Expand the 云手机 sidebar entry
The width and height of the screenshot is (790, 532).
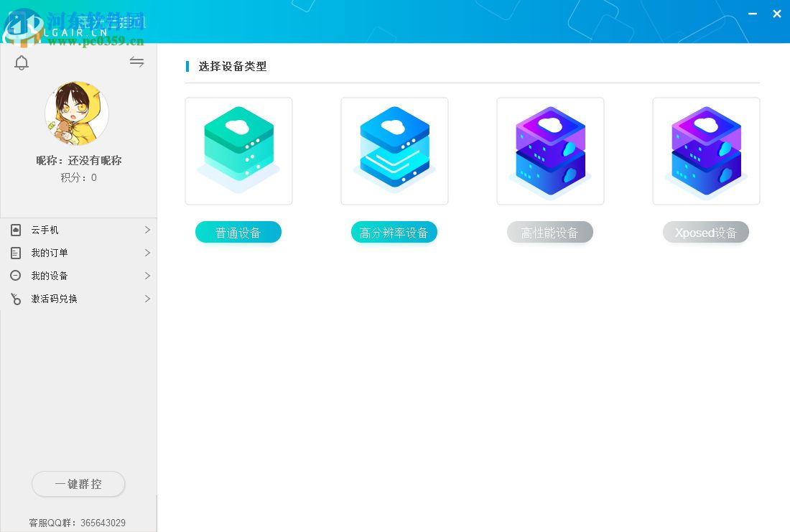(147, 230)
